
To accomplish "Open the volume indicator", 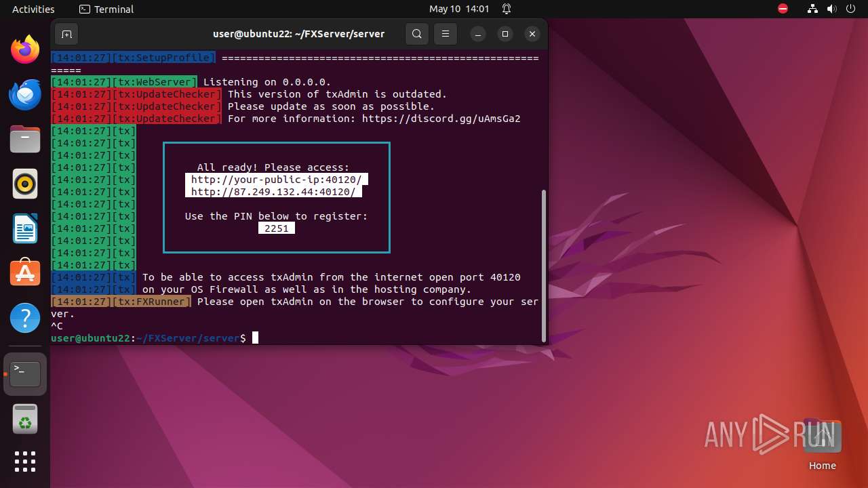I will click(x=832, y=9).
